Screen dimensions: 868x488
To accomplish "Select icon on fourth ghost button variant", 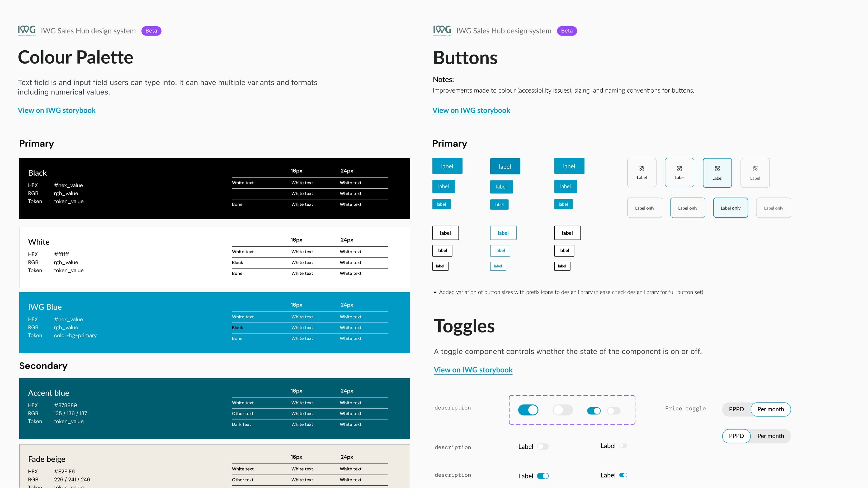I will [x=754, y=168].
